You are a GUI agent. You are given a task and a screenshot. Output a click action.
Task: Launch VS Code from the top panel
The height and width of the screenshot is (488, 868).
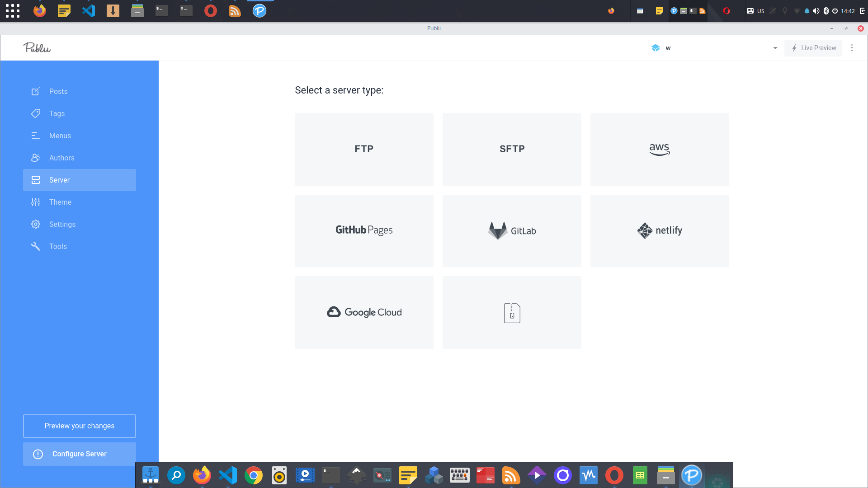(89, 11)
